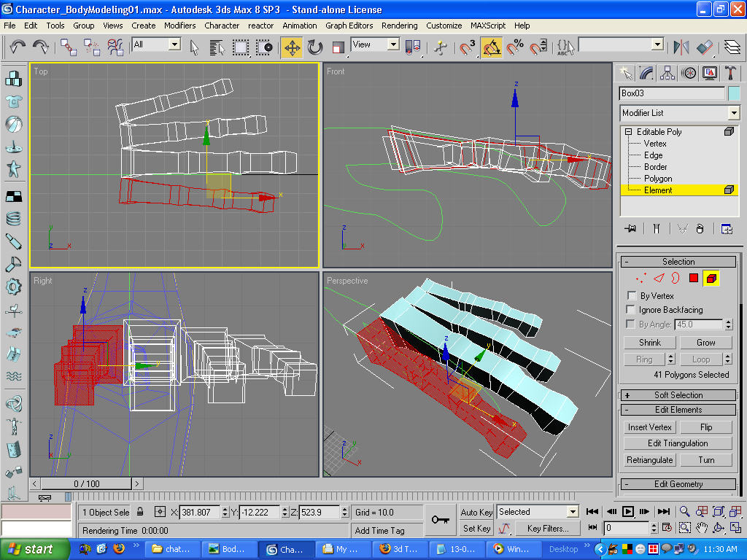Open the Graph Editors menu
The image size is (747, 560).
click(349, 26)
